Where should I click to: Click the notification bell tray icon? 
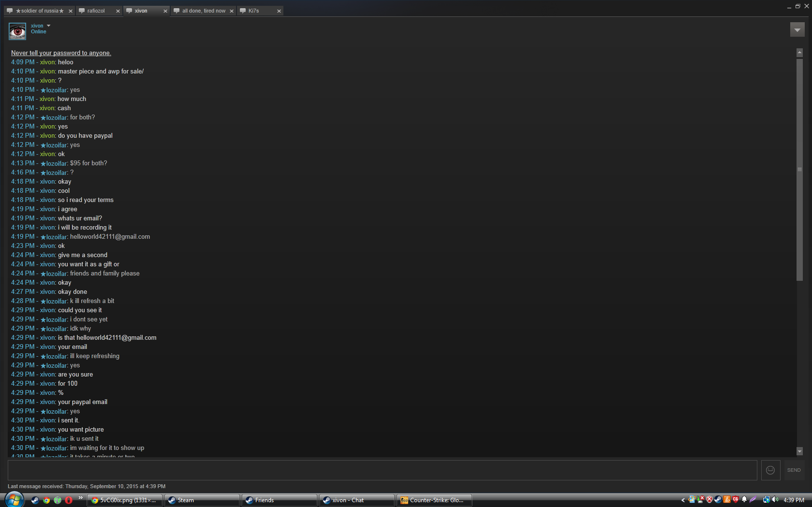click(x=744, y=500)
